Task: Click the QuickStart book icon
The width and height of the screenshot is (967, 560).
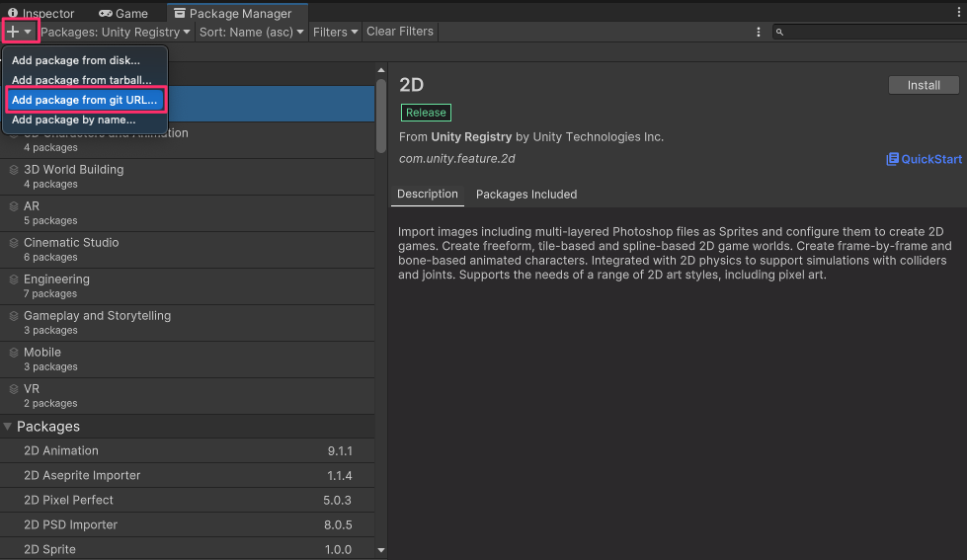Action: coord(892,159)
